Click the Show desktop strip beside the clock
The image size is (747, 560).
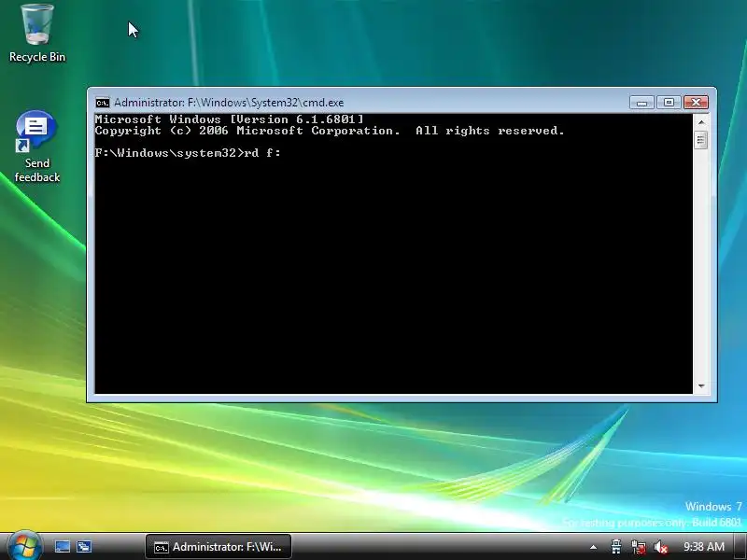coord(740,547)
